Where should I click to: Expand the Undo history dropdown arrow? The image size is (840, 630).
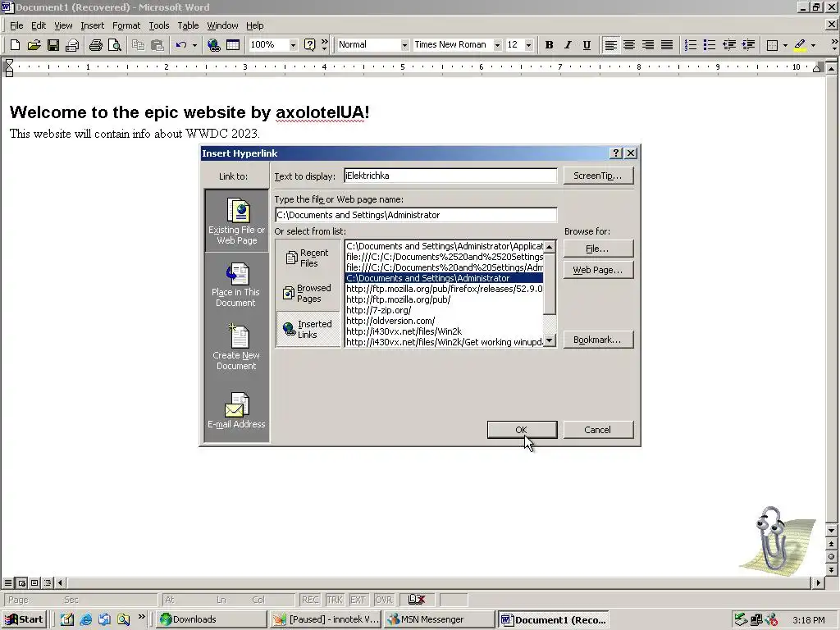click(x=194, y=45)
